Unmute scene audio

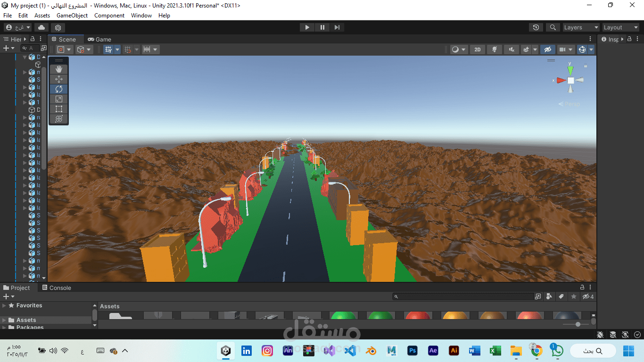click(x=511, y=49)
